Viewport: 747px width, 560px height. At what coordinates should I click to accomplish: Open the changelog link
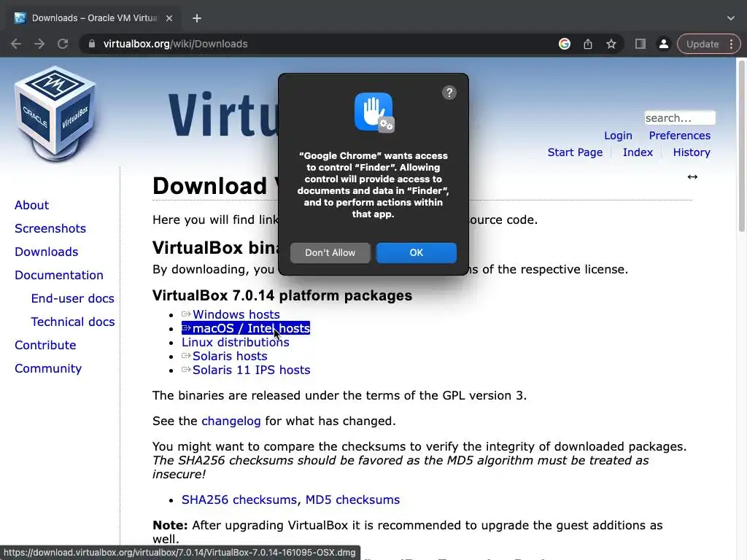point(231,421)
